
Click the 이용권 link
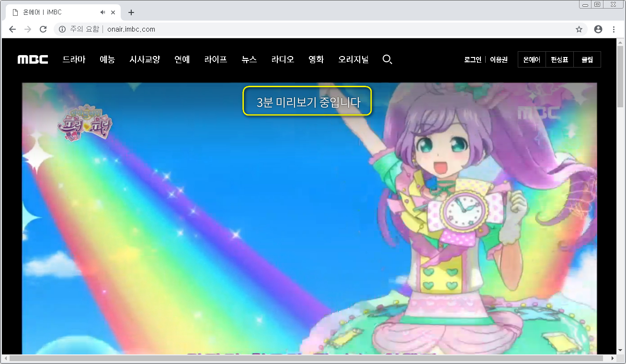coord(499,60)
